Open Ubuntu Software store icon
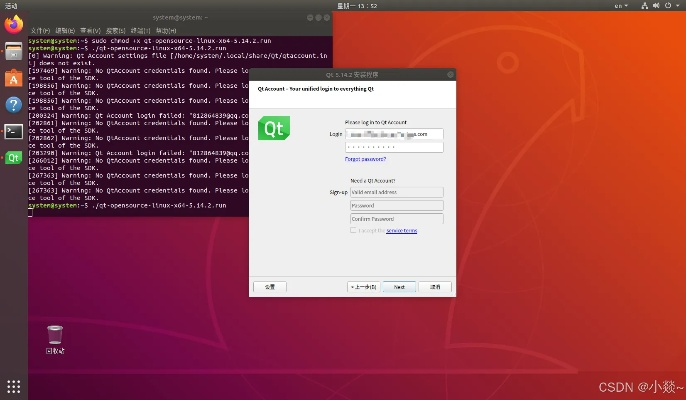 (13, 78)
